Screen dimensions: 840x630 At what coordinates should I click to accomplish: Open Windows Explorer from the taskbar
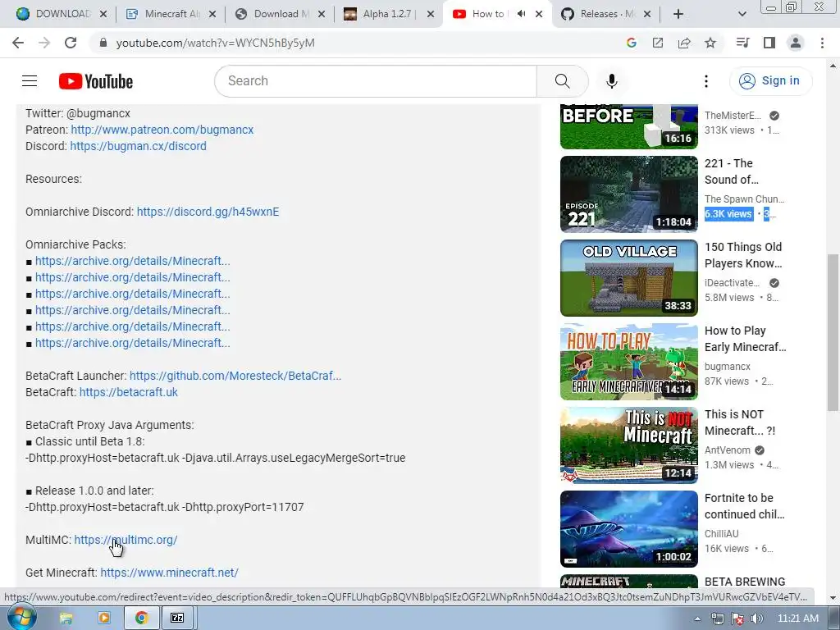pyautogui.click(x=66, y=619)
